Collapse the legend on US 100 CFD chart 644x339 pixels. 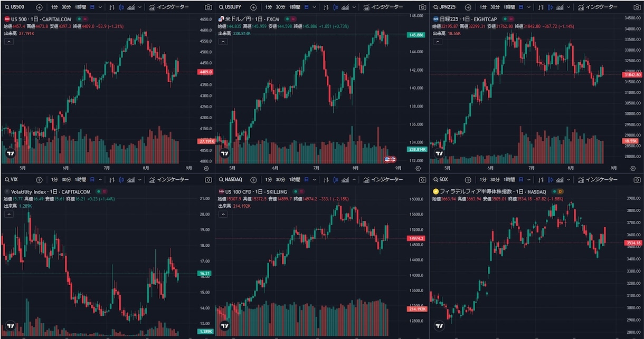coord(223,215)
